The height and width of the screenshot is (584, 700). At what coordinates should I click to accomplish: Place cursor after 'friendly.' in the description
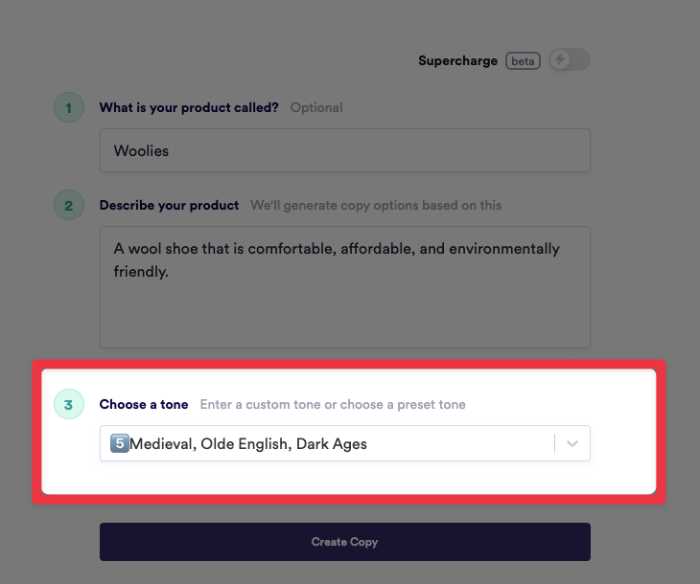click(x=169, y=271)
